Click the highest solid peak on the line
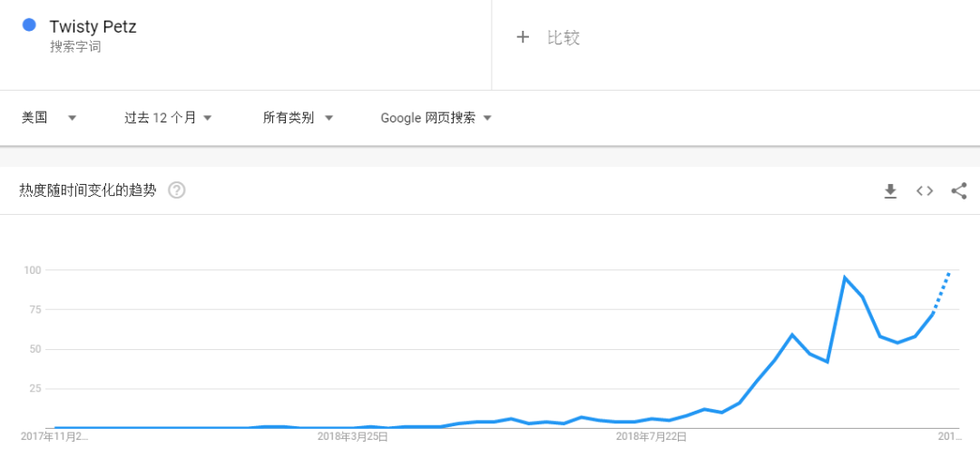The width and height of the screenshot is (980, 457). 845,277
